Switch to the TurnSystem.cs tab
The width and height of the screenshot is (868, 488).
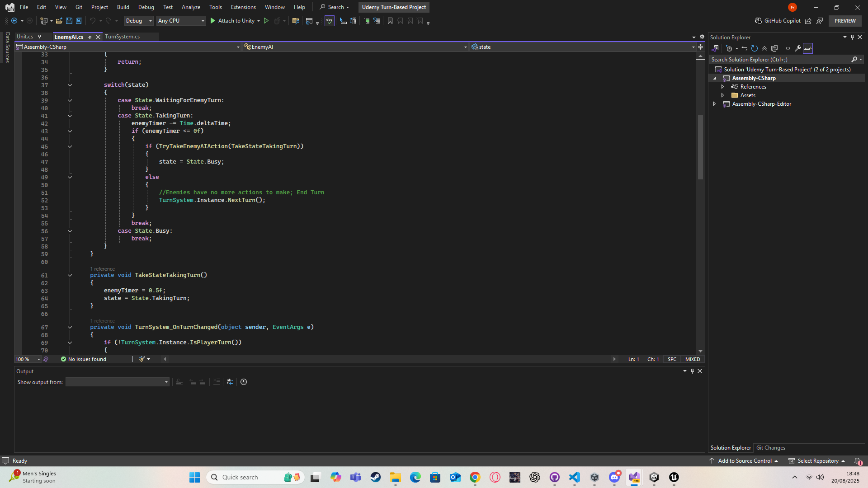tap(123, 37)
